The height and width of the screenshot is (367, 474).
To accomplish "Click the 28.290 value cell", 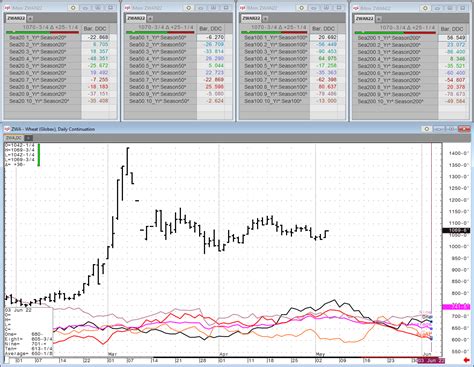I will (x=211, y=58).
